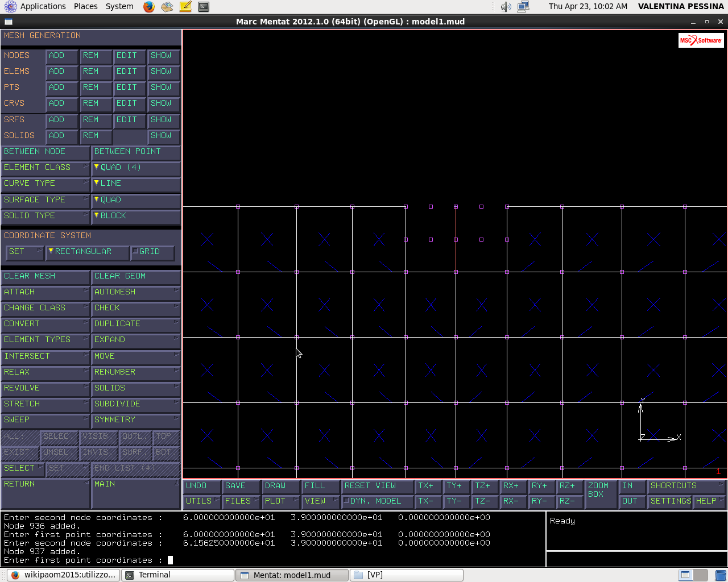
Task: Click the RESET VIEW button
Action: [x=378, y=486]
